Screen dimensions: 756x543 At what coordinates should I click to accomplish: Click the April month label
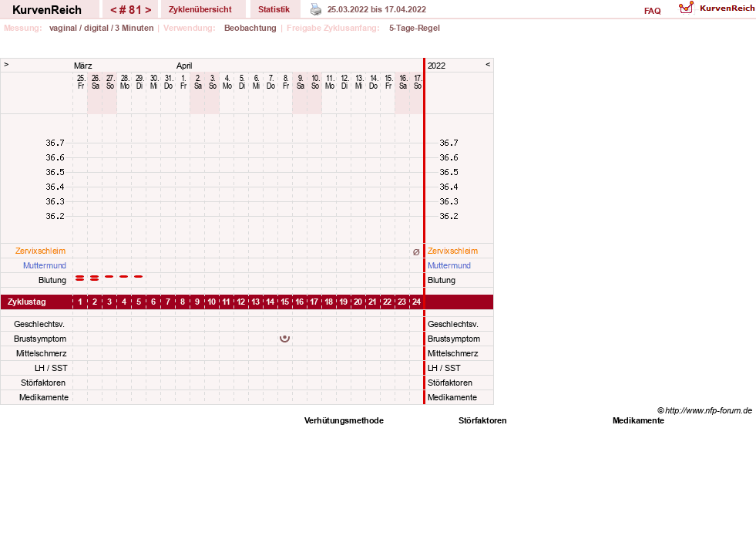pyautogui.click(x=184, y=66)
